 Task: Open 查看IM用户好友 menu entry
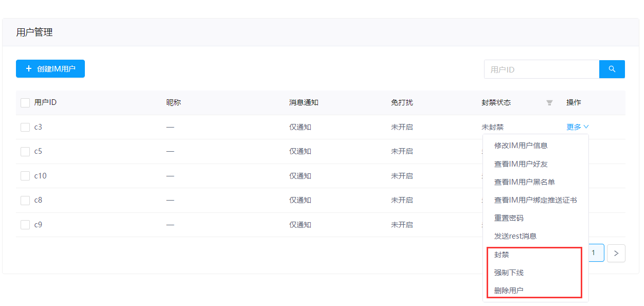point(521,164)
